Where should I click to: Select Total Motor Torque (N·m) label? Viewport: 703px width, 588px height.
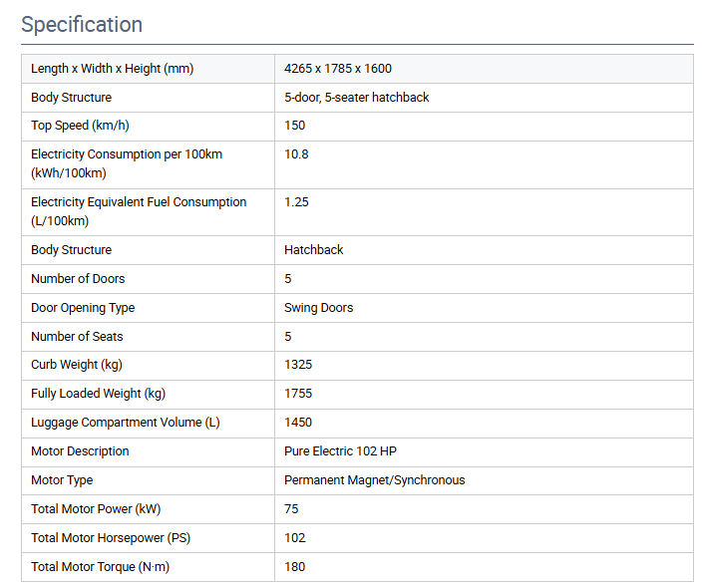coord(100,567)
